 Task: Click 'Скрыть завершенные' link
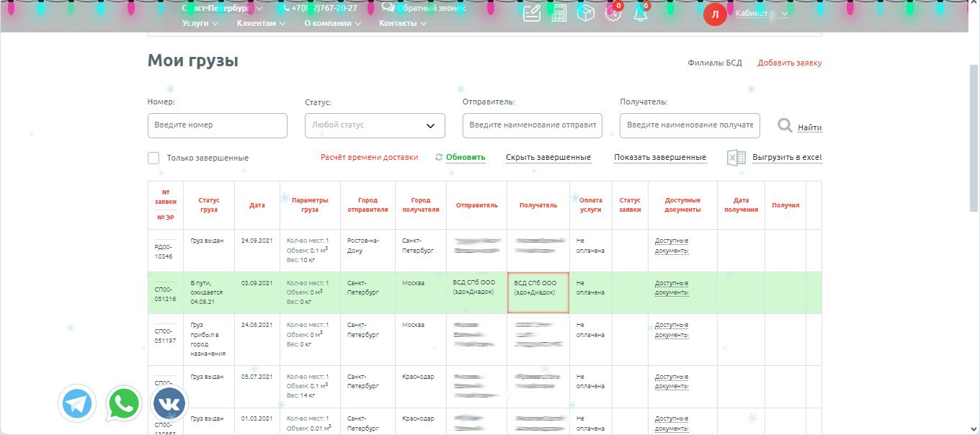(x=548, y=157)
